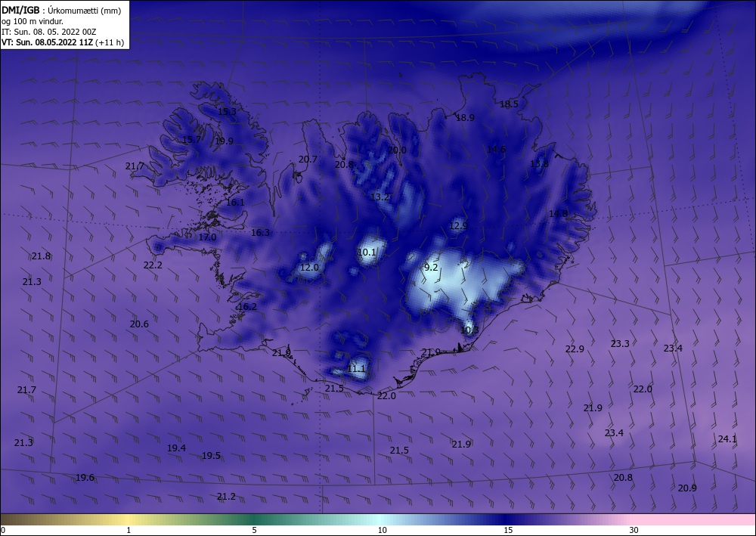Click the 19.5 map value

click(211, 456)
